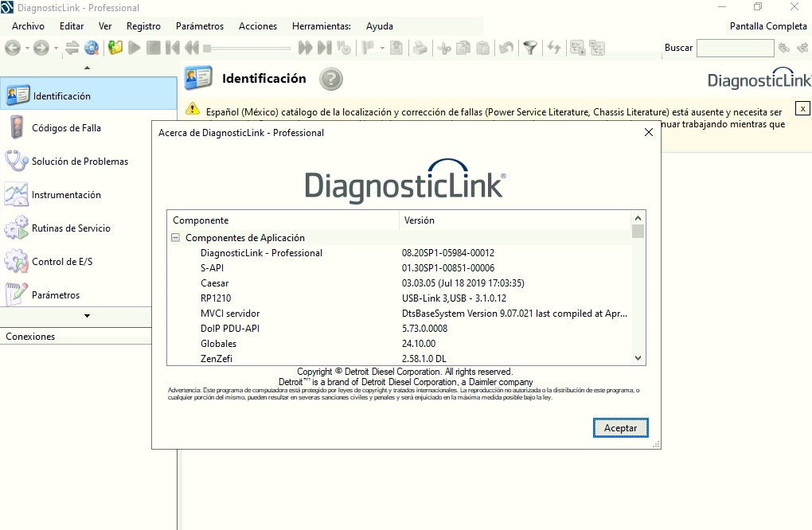This screenshot has height=530, width=812.
Task: Click Pantalla Completa full screen option
Action: point(768,26)
